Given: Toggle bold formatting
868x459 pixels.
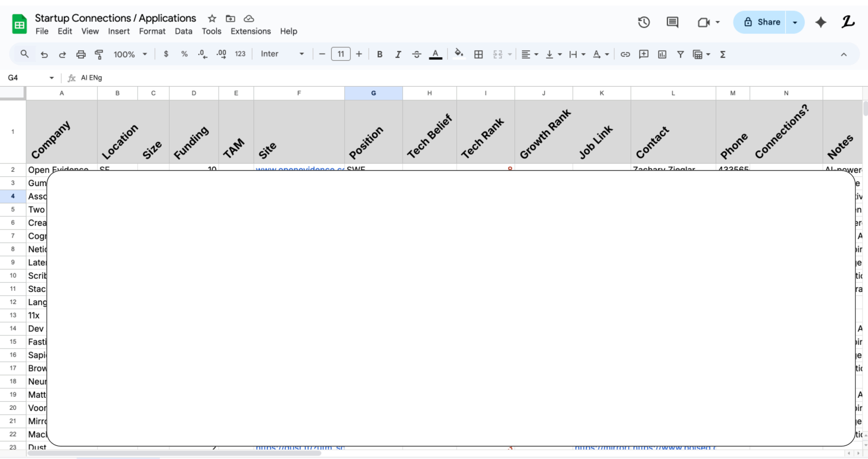Looking at the screenshot, I should [379, 54].
